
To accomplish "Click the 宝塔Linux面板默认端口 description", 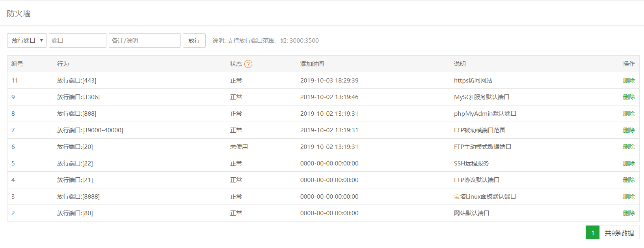I will pyautogui.click(x=485, y=197).
